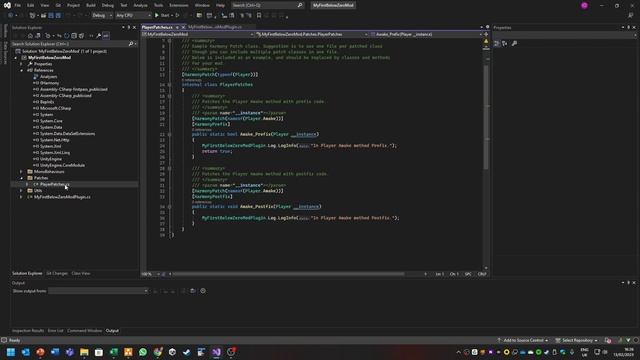The width and height of the screenshot is (640, 360).
Task: Select System.Xml.Linq reference
Action: pyautogui.click(x=55, y=153)
